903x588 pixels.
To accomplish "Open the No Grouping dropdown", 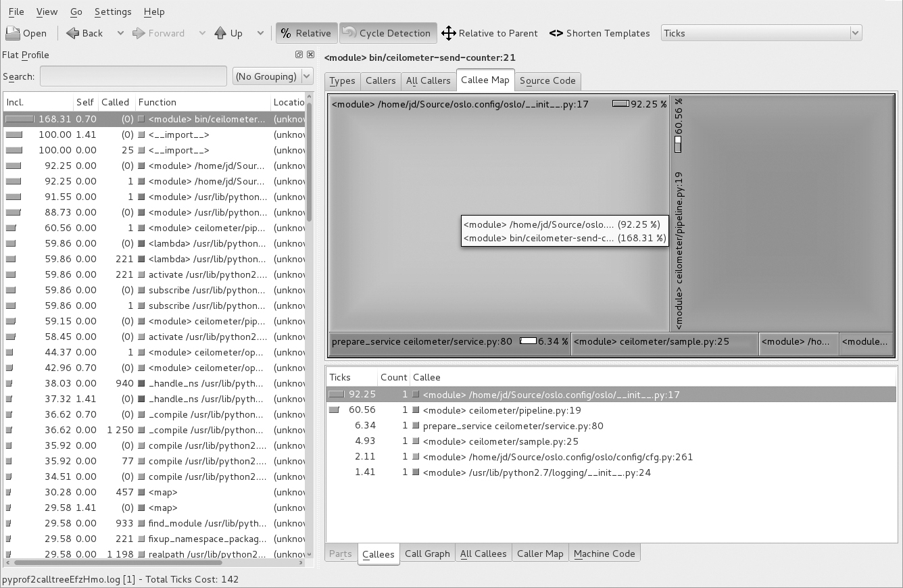I will coord(272,76).
